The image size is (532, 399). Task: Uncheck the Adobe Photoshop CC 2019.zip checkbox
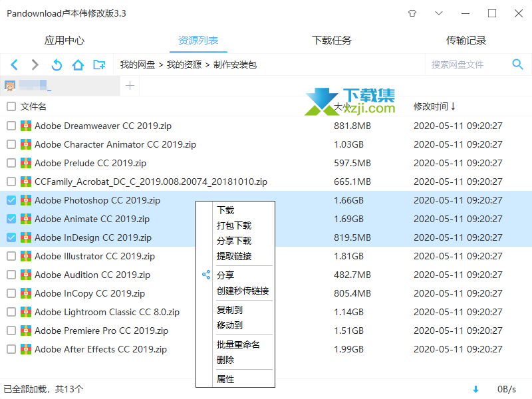coord(11,201)
